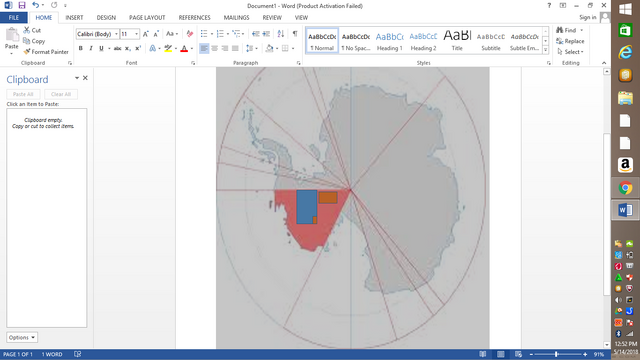Undo the last action
Screen dimensions: 640x360
pyautogui.click(x=36, y=5)
